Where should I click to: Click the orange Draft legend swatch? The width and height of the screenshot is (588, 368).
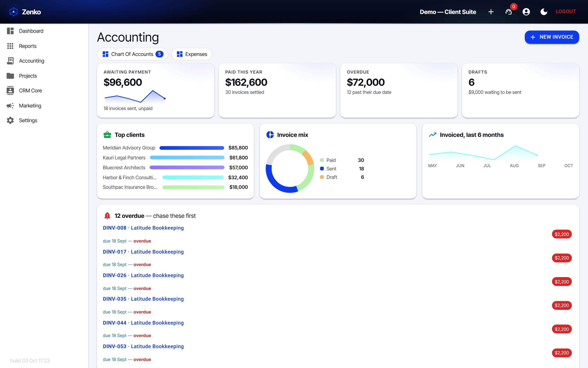pos(322,177)
